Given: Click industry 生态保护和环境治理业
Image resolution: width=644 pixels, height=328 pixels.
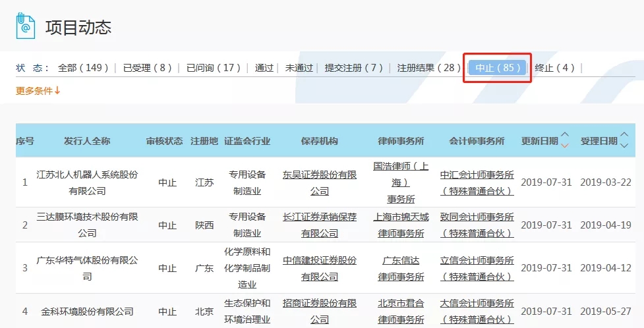Looking at the screenshot, I should click(247, 311).
